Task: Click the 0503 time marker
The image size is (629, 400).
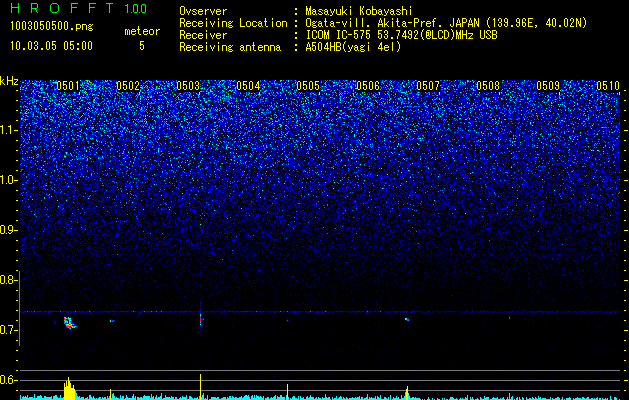Action: click(x=188, y=86)
